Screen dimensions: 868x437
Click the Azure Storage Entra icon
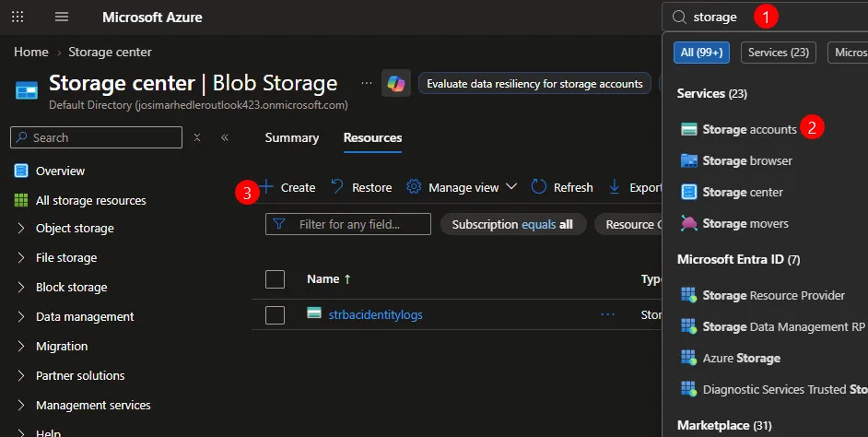pos(688,358)
